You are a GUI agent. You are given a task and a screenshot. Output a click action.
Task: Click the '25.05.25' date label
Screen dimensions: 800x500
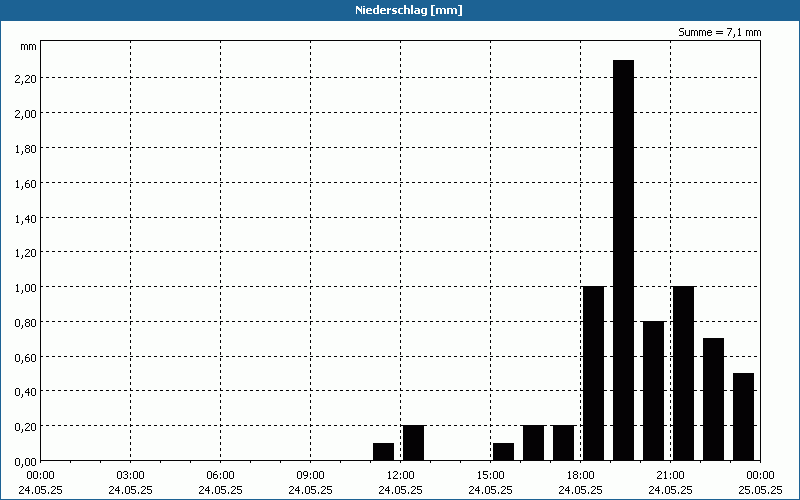[x=760, y=490]
